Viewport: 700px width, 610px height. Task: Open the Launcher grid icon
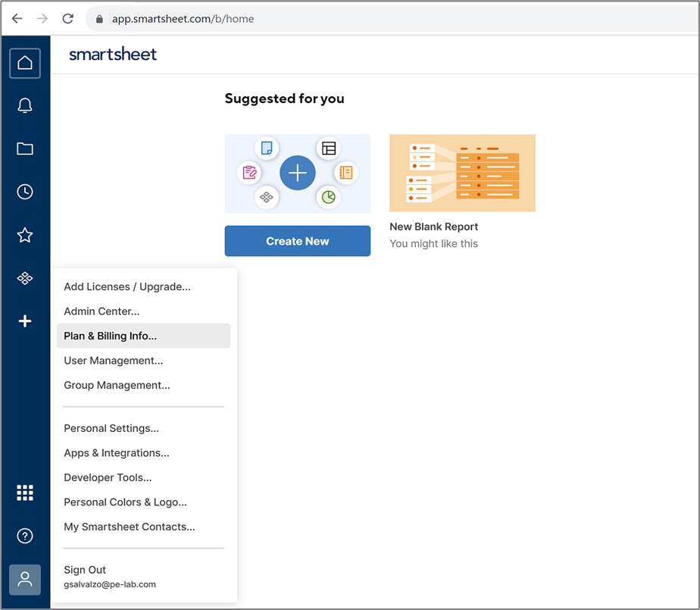(25, 493)
